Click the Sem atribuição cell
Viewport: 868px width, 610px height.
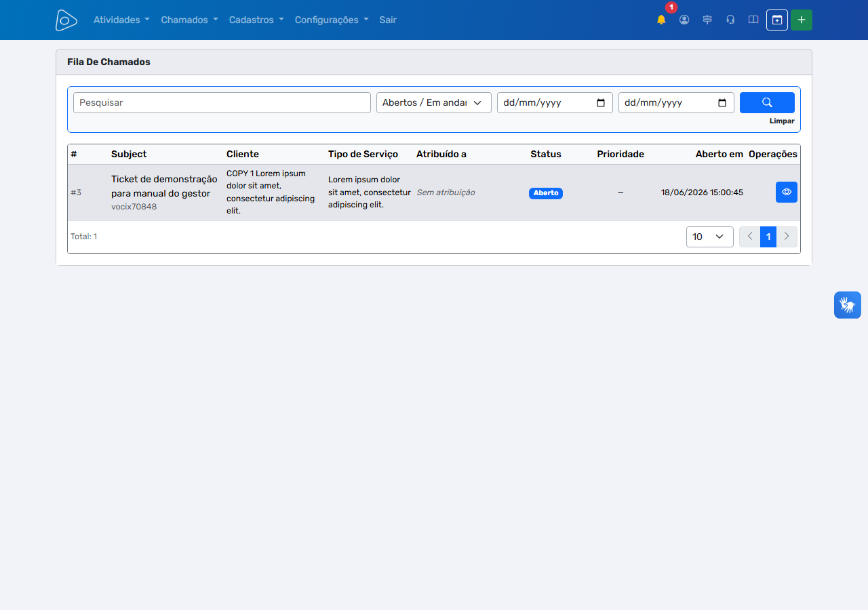pos(446,192)
